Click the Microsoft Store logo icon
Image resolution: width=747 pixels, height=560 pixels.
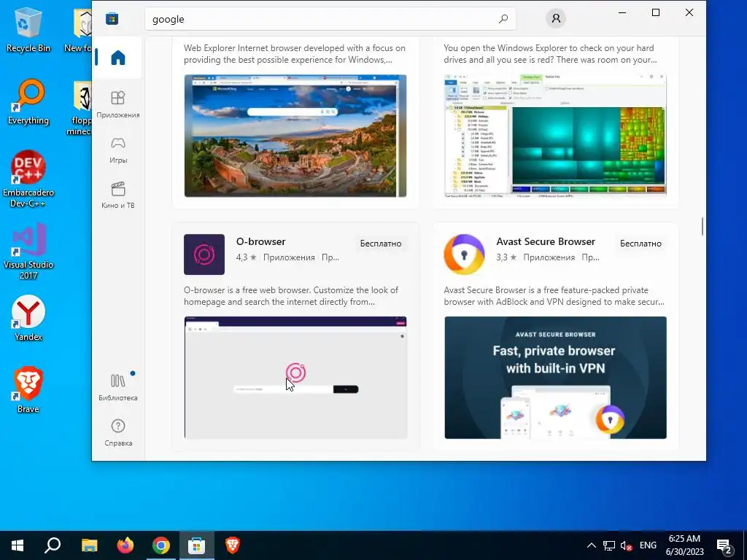[112, 19]
